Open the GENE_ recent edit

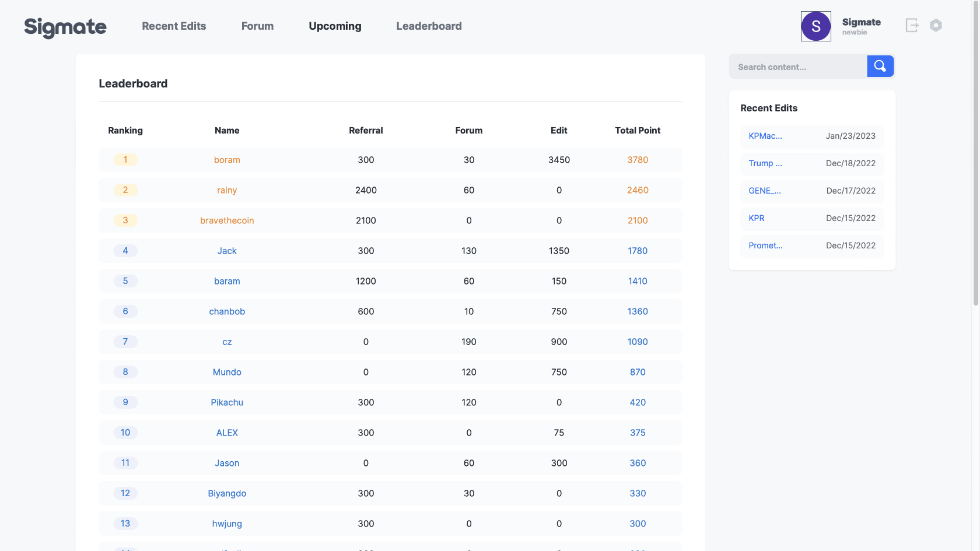pyautogui.click(x=765, y=191)
